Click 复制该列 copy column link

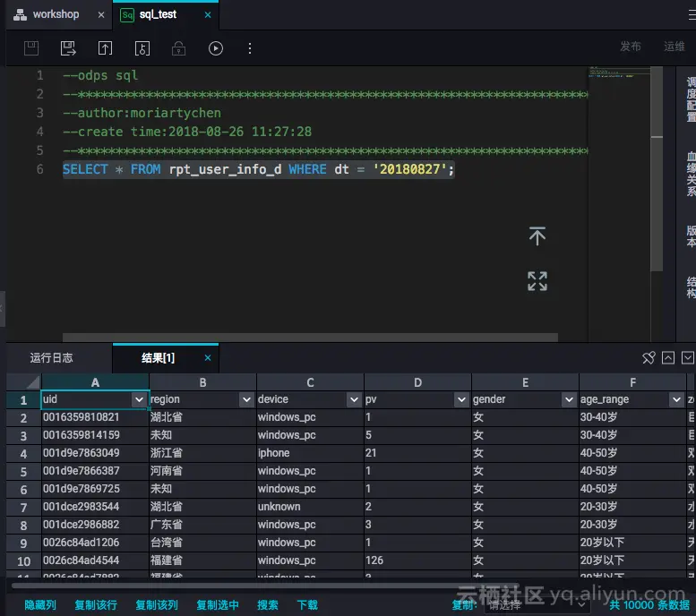pyautogui.click(x=157, y=605)
